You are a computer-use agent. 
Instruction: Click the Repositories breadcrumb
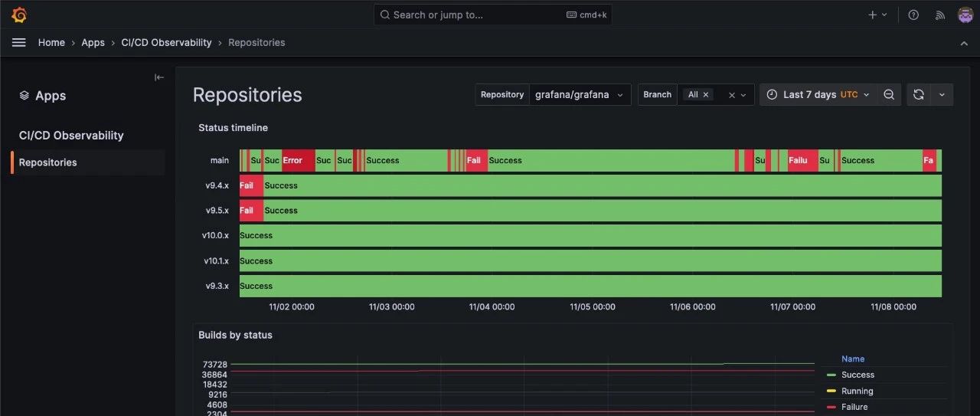(x=256, y=43)
